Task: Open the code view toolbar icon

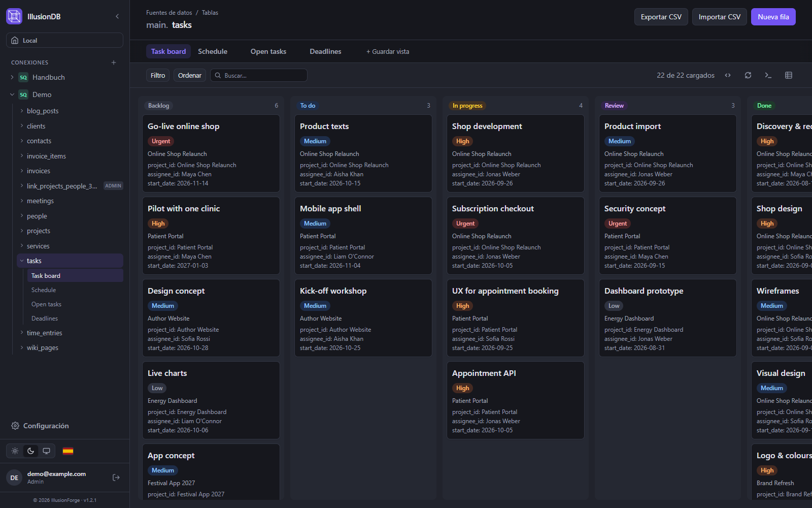Action: pos(728,75)
